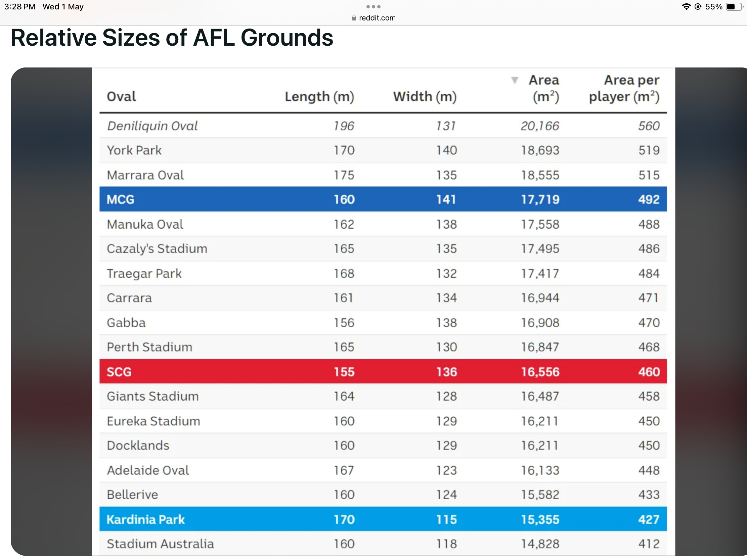Sort by Area per player header

[624, 89]
